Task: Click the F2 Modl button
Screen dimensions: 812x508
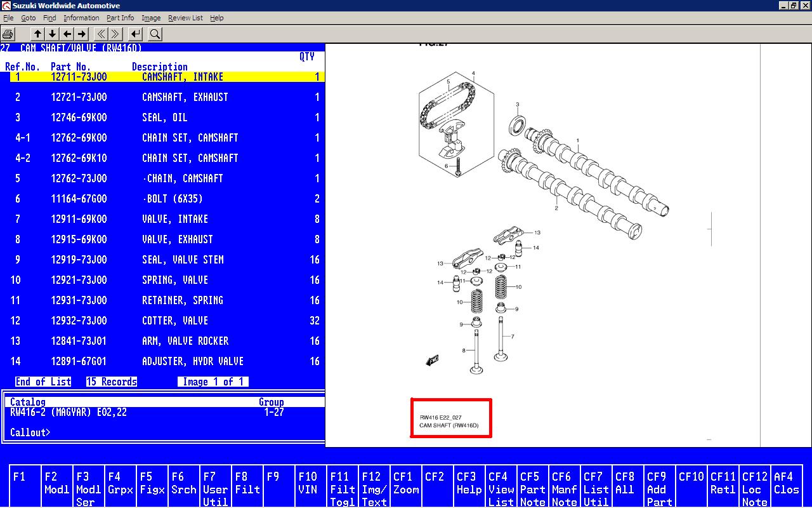Action: 58,486
